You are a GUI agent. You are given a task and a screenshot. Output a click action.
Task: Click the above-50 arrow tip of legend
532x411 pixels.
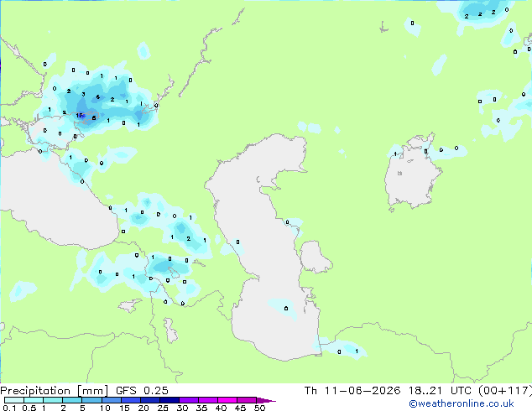pos(266,401)
